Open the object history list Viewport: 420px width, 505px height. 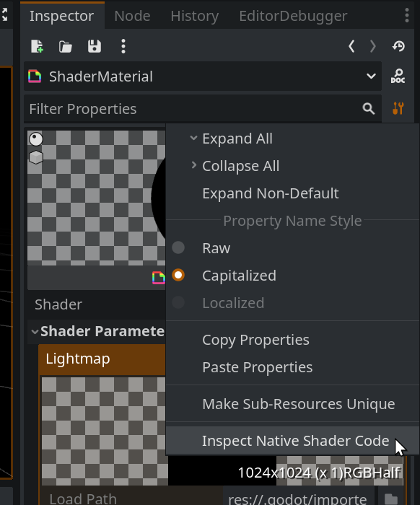pos(398,46)
